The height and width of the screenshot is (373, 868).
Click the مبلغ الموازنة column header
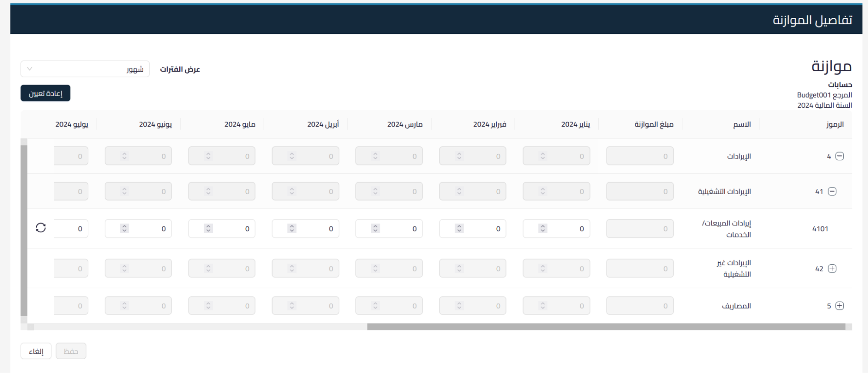653,125
